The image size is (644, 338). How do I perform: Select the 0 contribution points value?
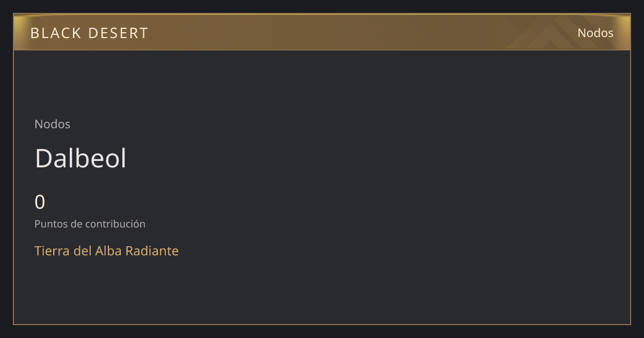click(40, 202)
